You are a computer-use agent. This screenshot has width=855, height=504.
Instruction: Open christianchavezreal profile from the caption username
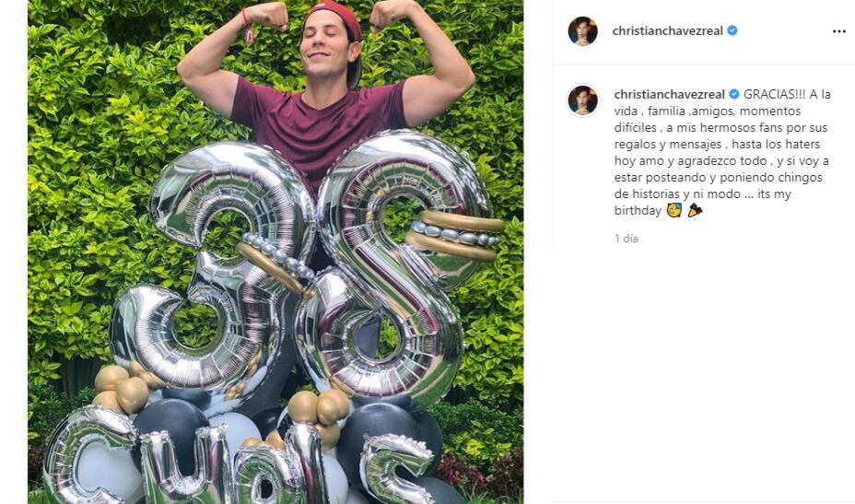(670, 94)
